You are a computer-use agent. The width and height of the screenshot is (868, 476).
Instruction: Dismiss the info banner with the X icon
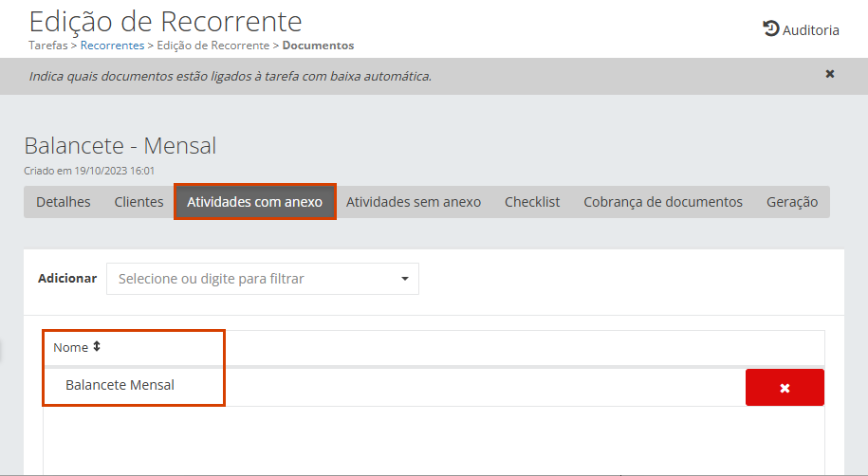tap(830, 74)
